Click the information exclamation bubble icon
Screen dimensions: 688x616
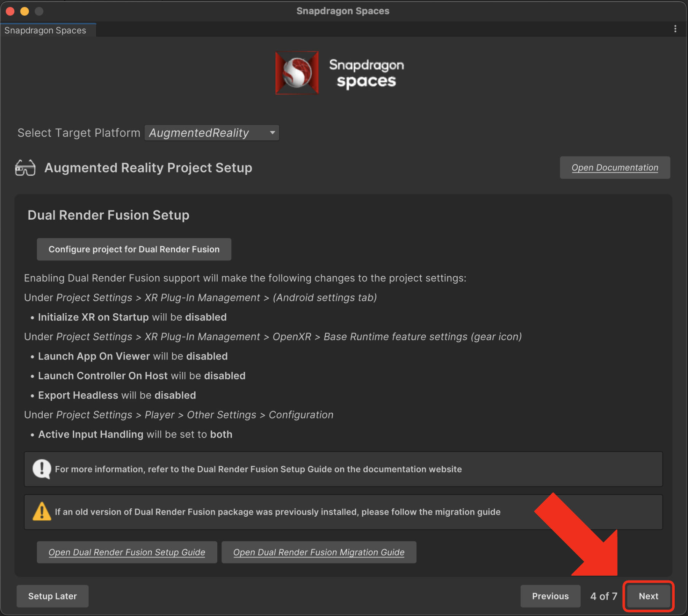(x=41, y=469)
